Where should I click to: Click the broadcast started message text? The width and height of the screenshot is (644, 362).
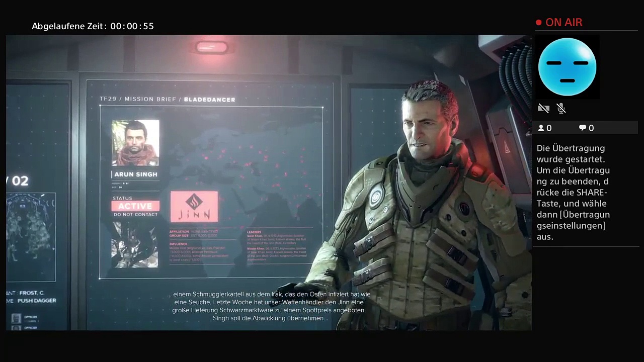574,192
